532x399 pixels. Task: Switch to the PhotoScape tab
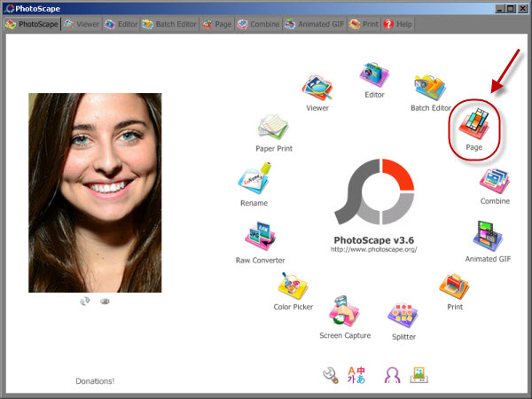click(32, 25)
